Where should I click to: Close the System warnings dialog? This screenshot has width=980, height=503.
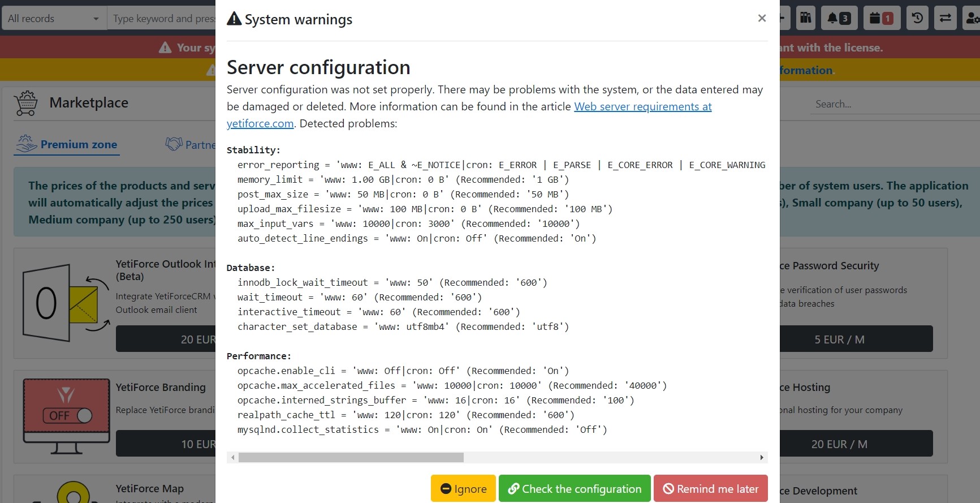[762, 18]
